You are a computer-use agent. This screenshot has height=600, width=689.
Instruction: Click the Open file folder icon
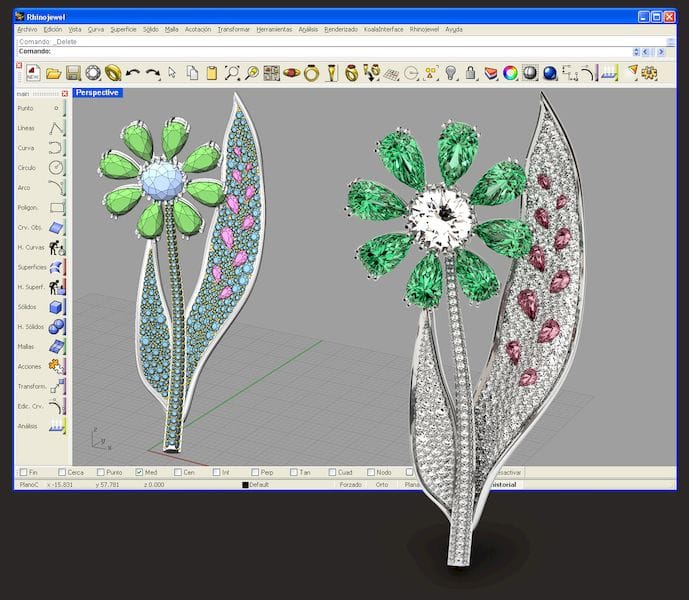point(53,73)
